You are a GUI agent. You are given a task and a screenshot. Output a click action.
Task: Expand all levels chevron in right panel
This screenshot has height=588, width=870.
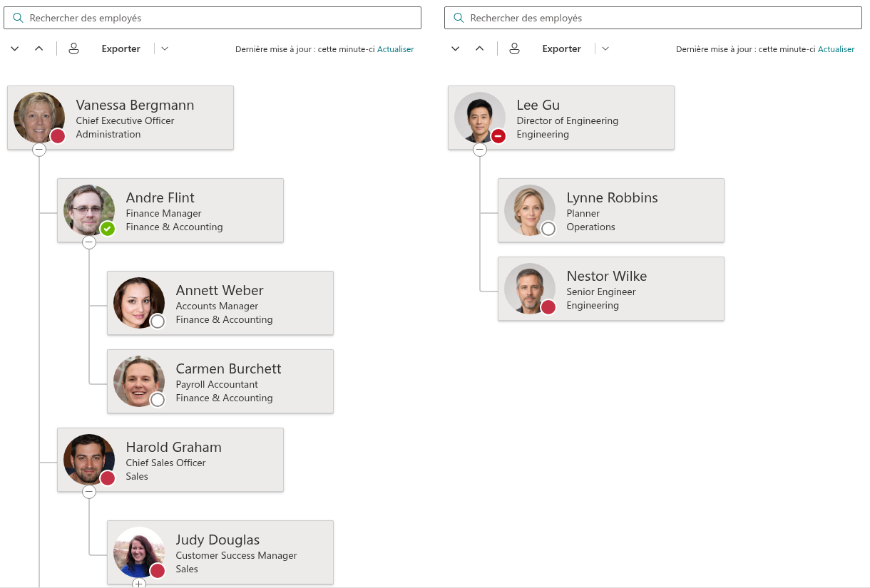pos(456,48)
